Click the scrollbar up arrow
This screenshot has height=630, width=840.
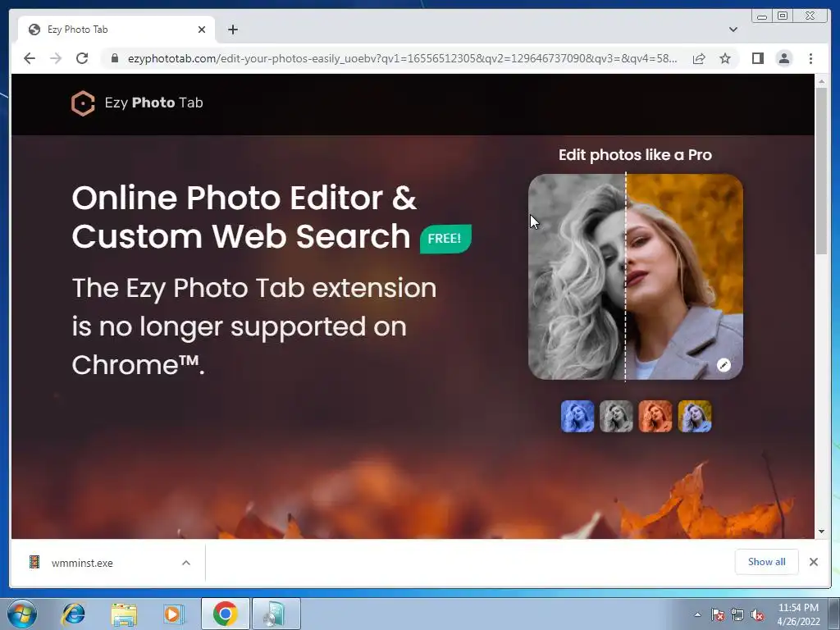coord(822,81)
